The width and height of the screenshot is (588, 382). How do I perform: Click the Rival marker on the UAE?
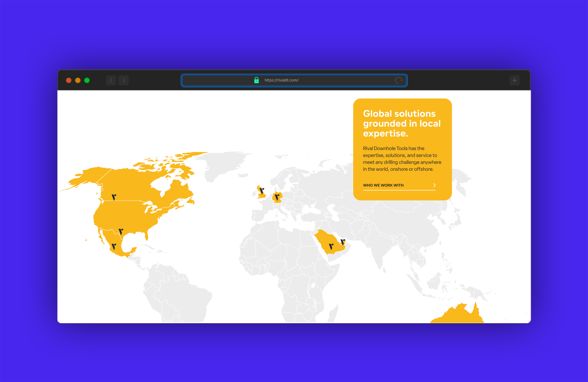click(x=343, y=242)
